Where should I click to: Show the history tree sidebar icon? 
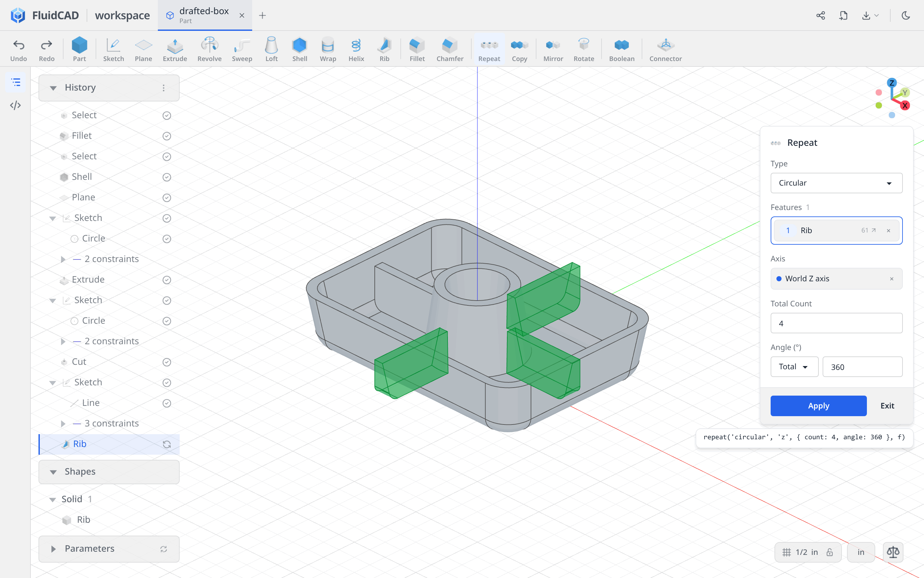coord(15,82)
